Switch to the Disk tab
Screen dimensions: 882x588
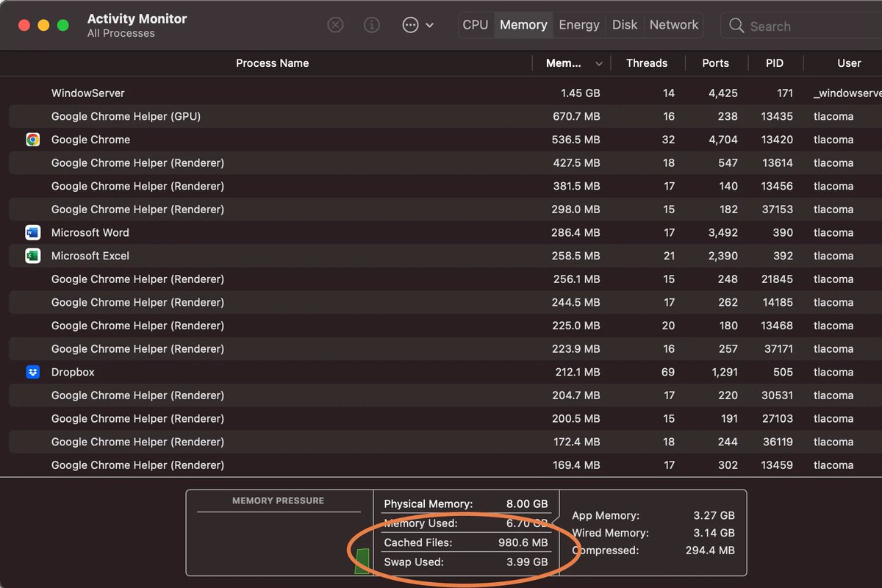(625, 25)
